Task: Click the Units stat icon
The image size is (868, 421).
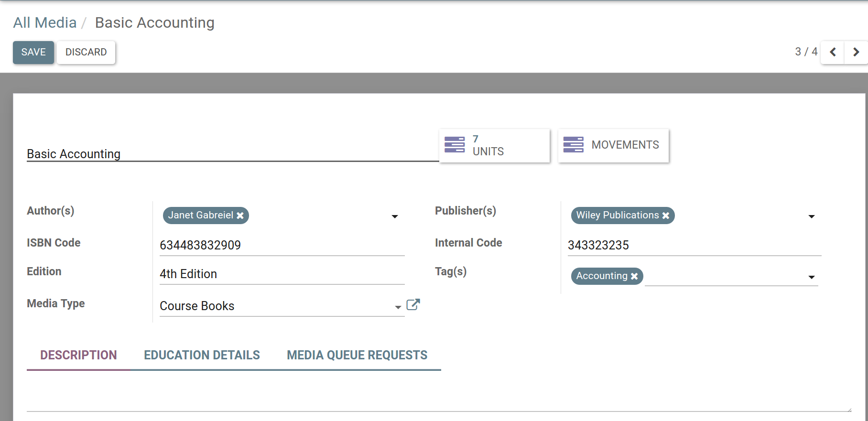Action: click(x=455, y=145)
